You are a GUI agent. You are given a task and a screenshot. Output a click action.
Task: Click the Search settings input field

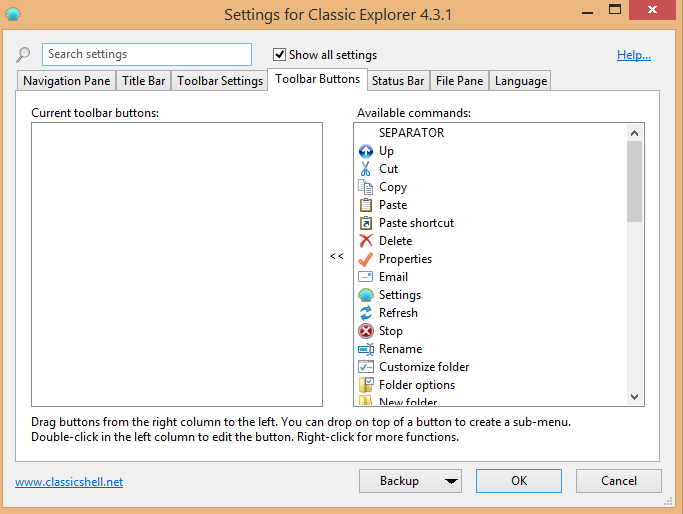coord(147,54)
